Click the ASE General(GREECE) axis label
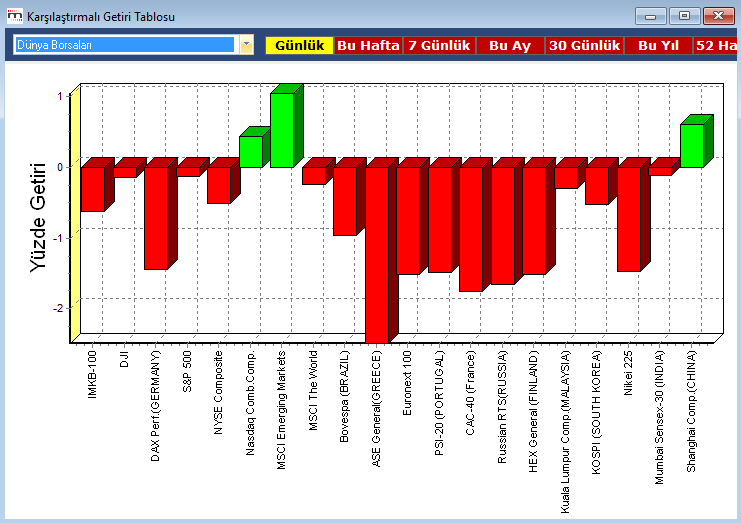Viewport: 741px width, 523px height. [376, 409]
